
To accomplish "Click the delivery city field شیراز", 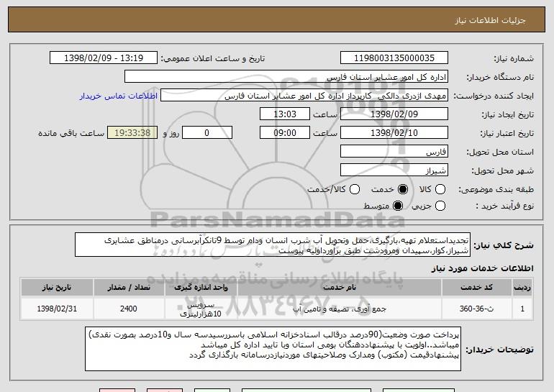I will (x=394, y=170).
